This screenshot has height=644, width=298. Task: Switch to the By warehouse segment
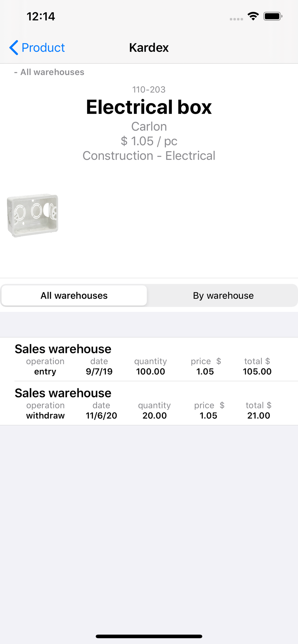223,295
